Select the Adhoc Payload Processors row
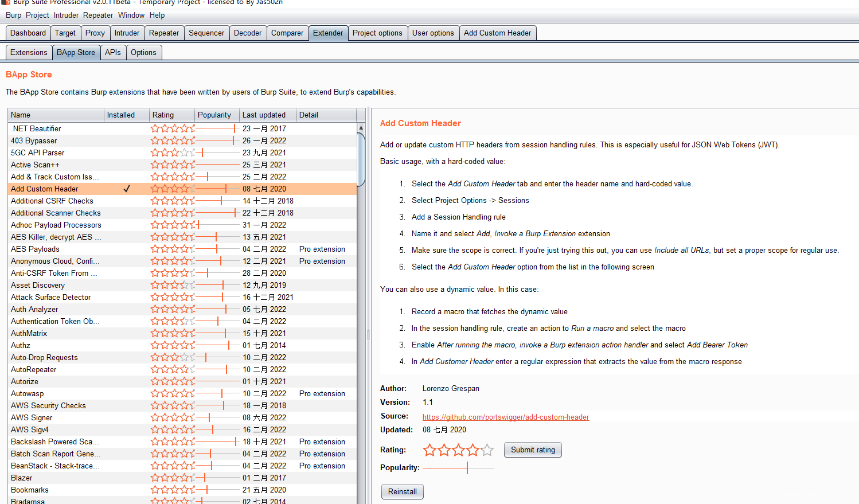The height and width of the screenshot is (504, 859). tap(182, 225)
